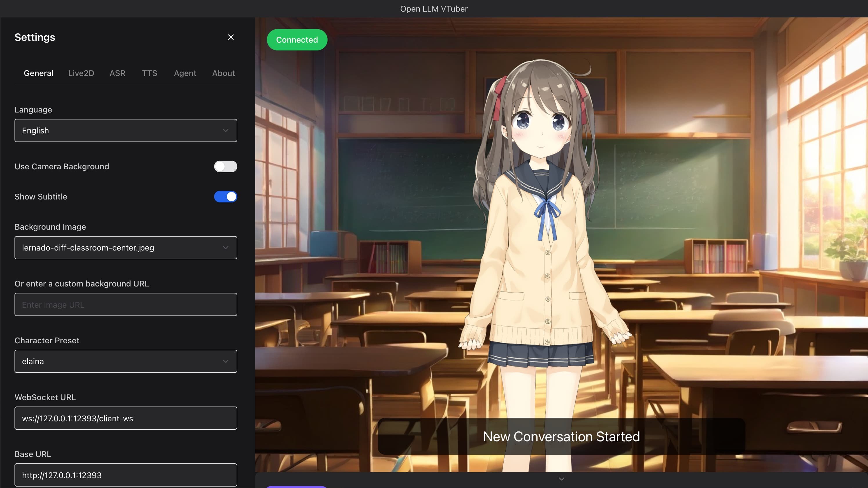Open the Language dropdown showing English
The height and width of the screenshot is (488, 868).
click(126, 130)
